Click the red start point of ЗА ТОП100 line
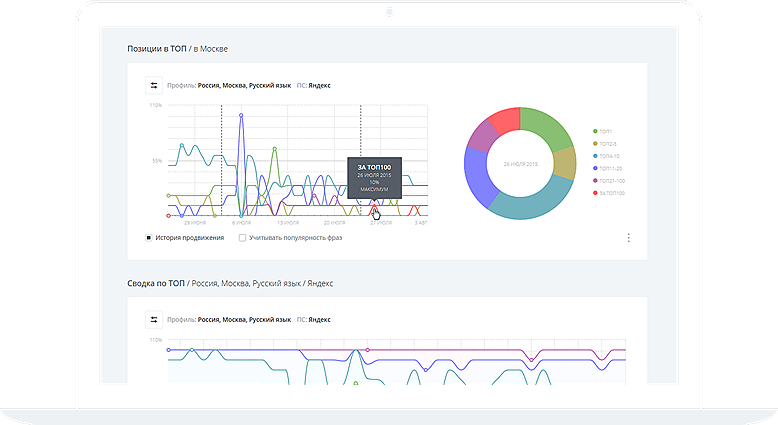The image size is (778, 425). point(169,216)
